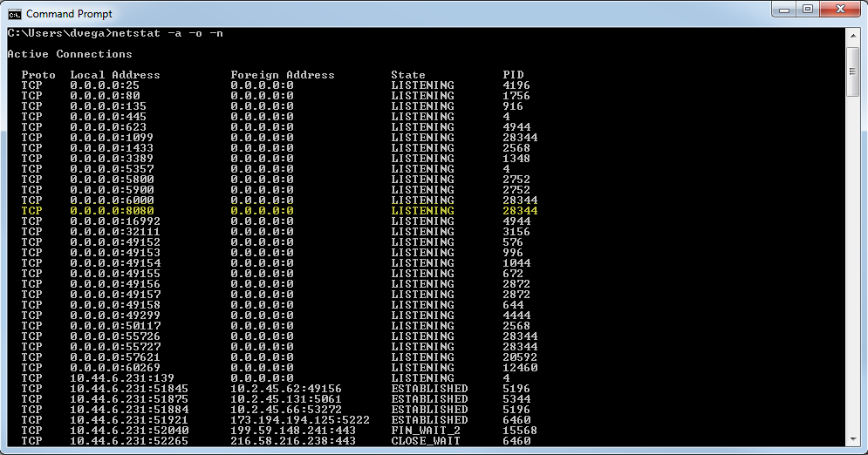Click the typed command netstat -a -o -n
This screenshot has width=868, height=455.
point(167,33)
